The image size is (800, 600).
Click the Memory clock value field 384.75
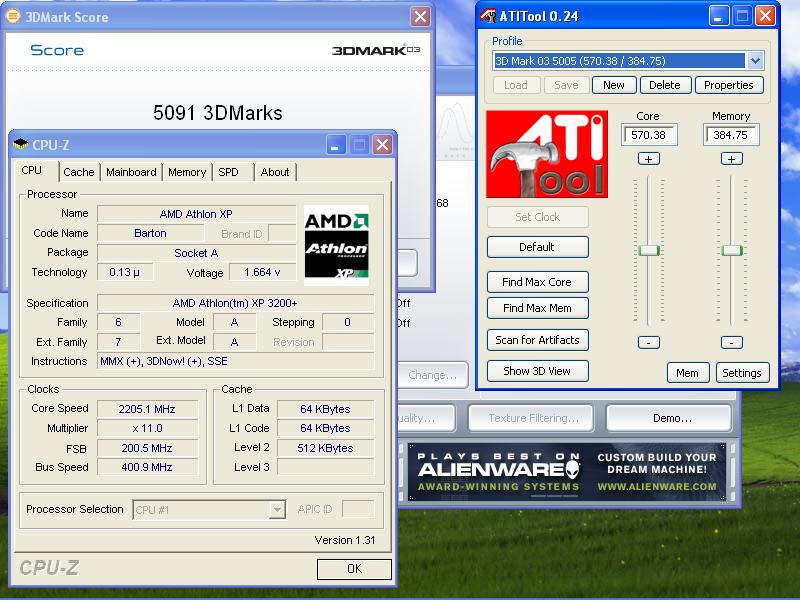tap(731, 135)
